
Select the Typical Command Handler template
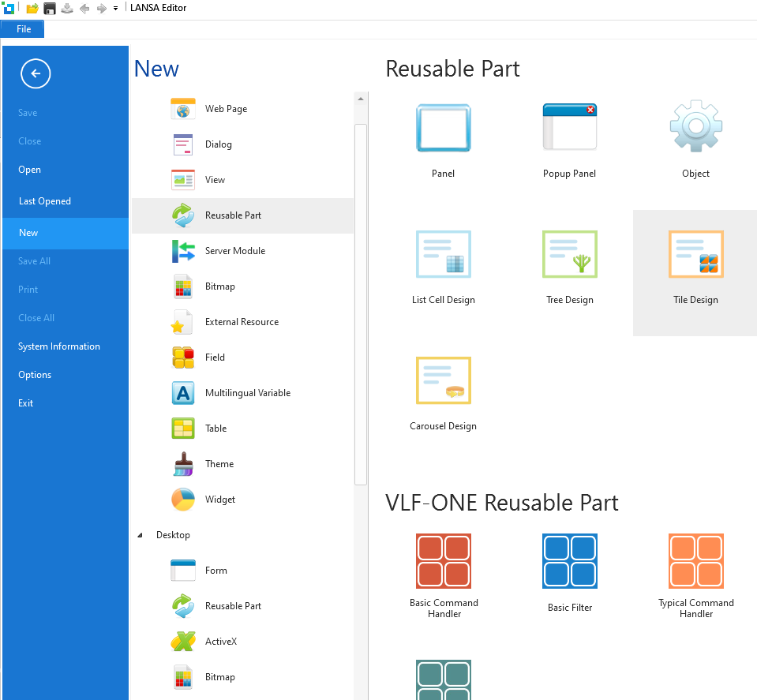(x=695, y=561)
